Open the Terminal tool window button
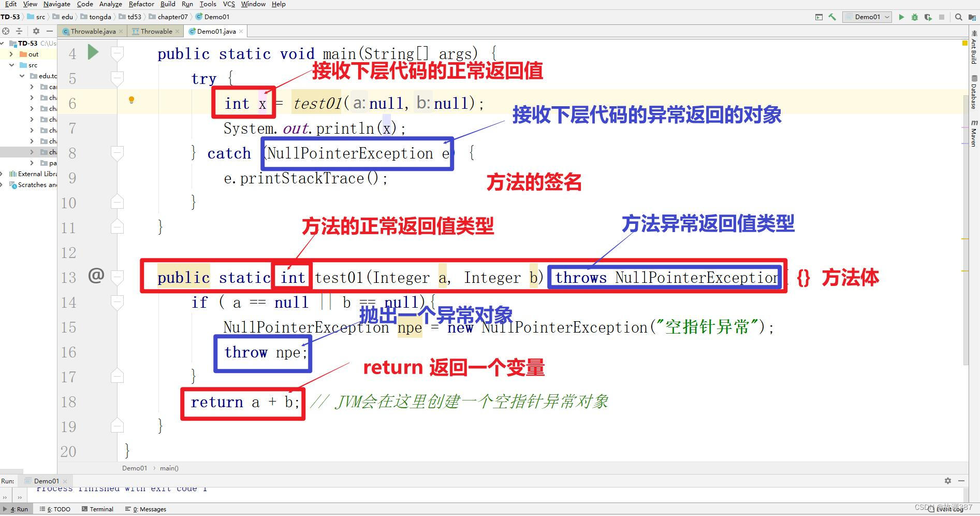This screenshot has width=980, height=516. pyautogui.click(x=97, y=509)
